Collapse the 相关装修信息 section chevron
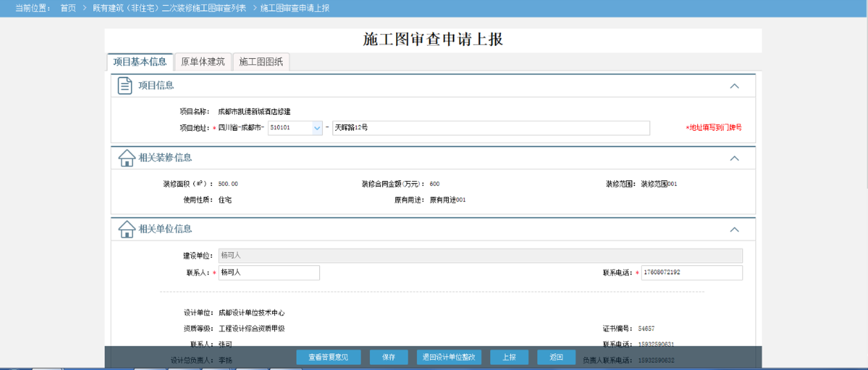Viewport: 868px width, 370px height. point(735,158)
